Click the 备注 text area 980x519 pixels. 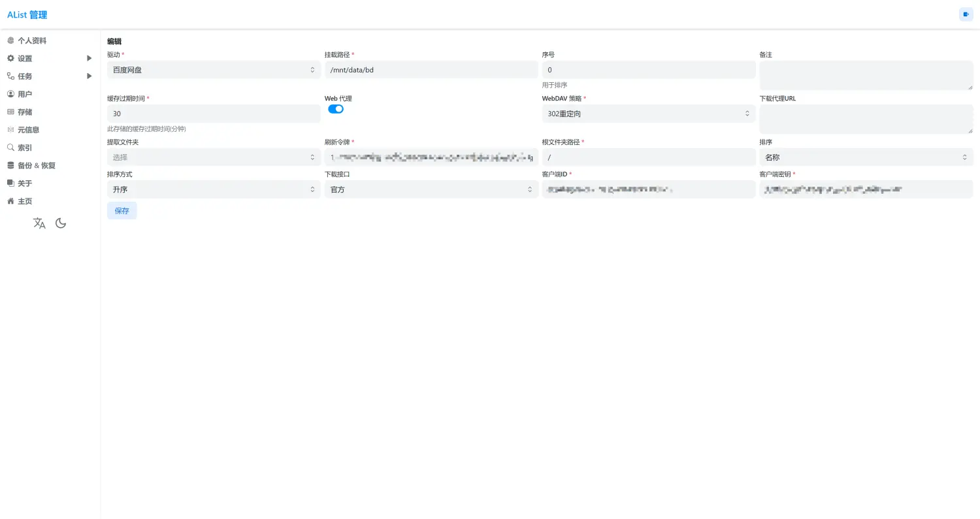(866, 75)
